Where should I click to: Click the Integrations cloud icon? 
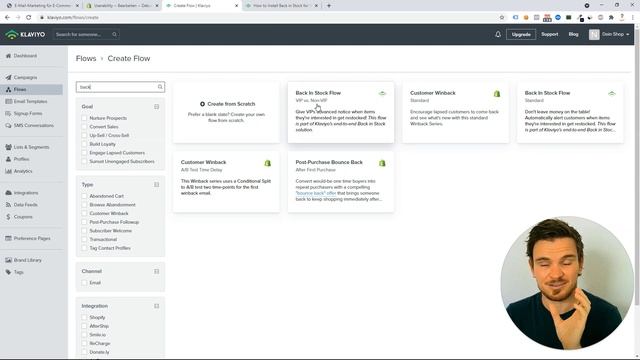tap(9, 193)
